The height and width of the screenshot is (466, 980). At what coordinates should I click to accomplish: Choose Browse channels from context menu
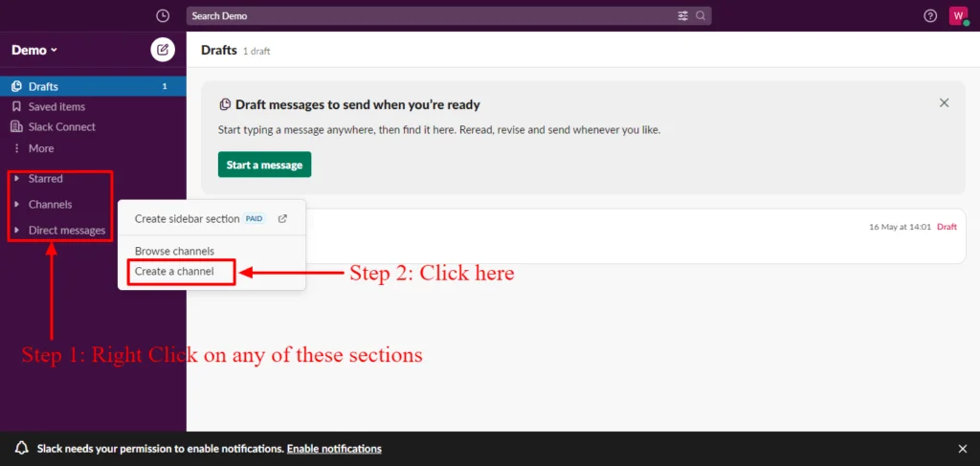(x=174, y=251)
